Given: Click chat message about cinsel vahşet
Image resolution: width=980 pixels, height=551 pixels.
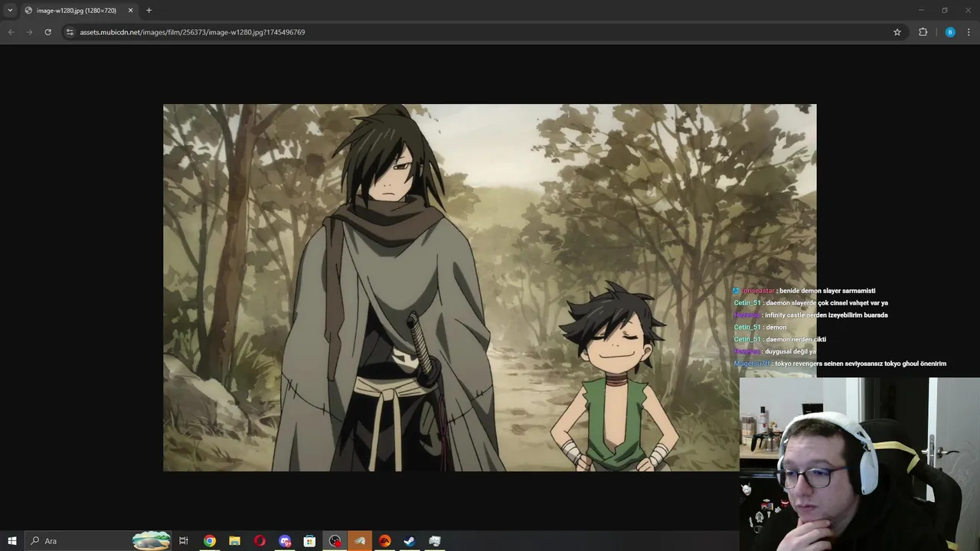Looking at the screenshot, I should tap(811, 303).
